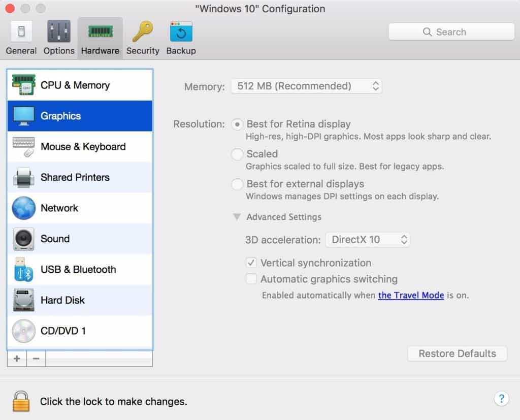Select Best for Retina display
Viewport: 520px width, 420px height.
[237, 124]
